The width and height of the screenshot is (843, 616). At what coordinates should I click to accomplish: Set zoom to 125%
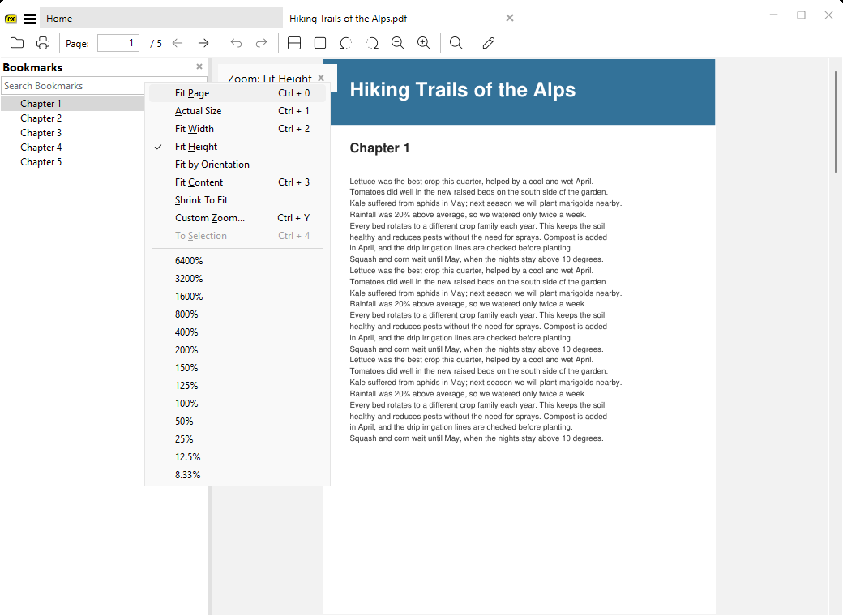click(x=237, y=385)
